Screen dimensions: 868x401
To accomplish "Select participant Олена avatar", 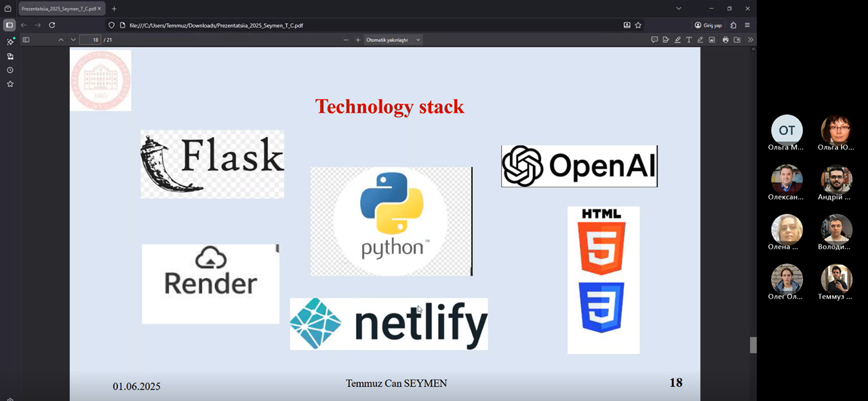I will (x=787, y=230).
